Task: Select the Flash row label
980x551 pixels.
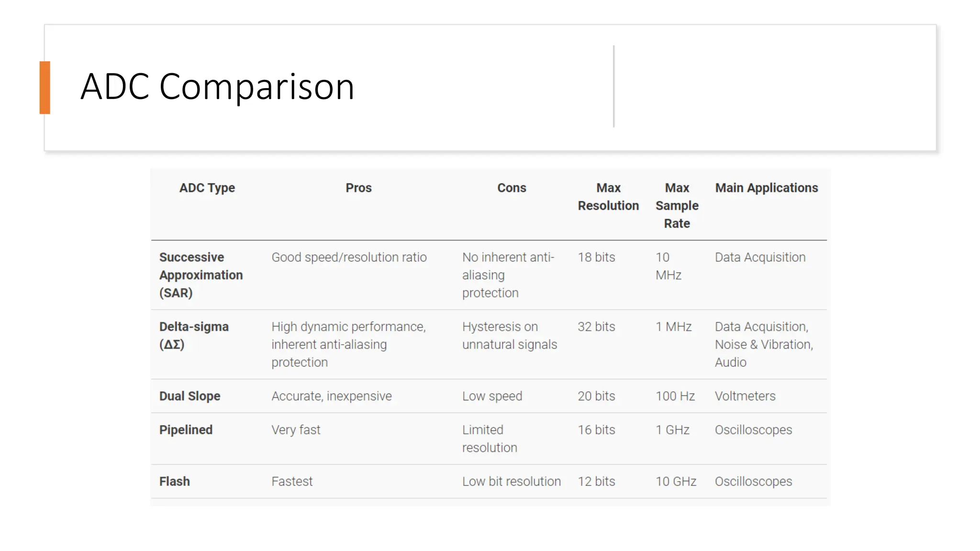Action: click(174, 482)
